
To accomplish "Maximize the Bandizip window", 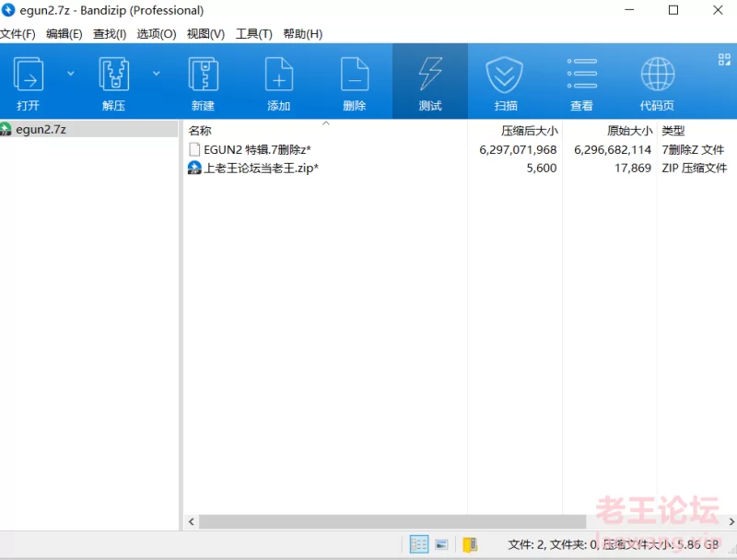I will click(673, 10).
